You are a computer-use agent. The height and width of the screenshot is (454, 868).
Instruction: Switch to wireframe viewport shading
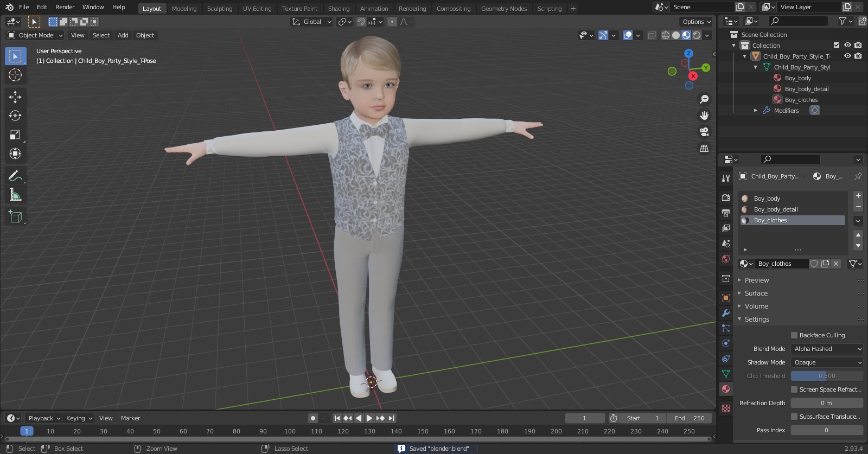pos(666,35)
